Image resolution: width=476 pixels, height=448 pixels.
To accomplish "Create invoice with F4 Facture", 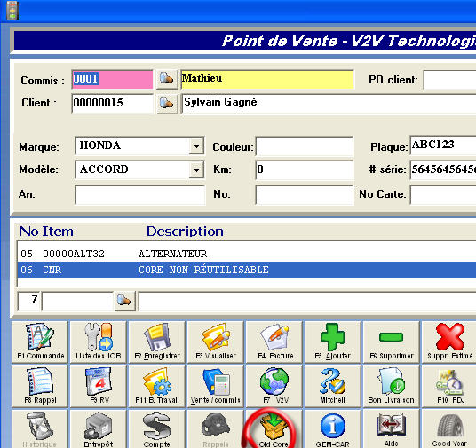I will (x=274, y=342).
